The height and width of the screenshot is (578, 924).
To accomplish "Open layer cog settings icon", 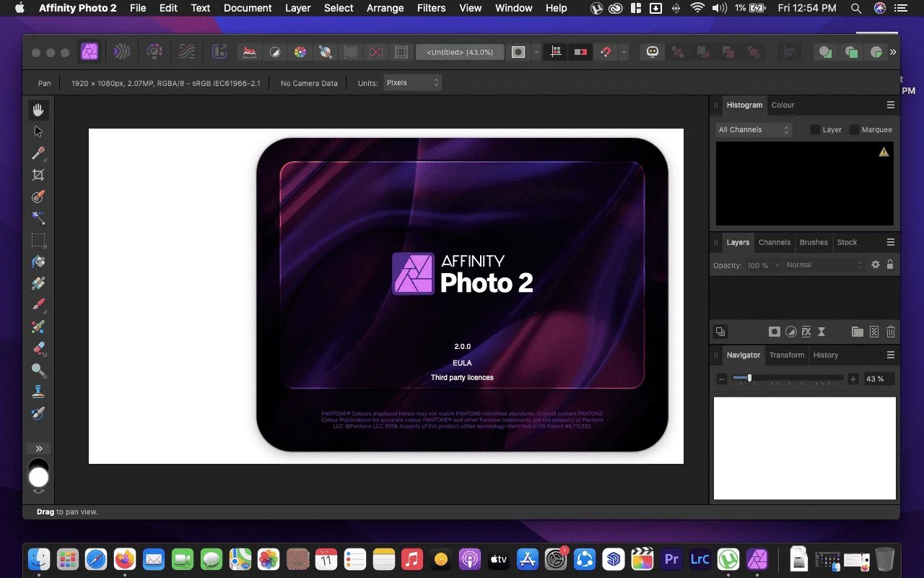I will point(876,265).
